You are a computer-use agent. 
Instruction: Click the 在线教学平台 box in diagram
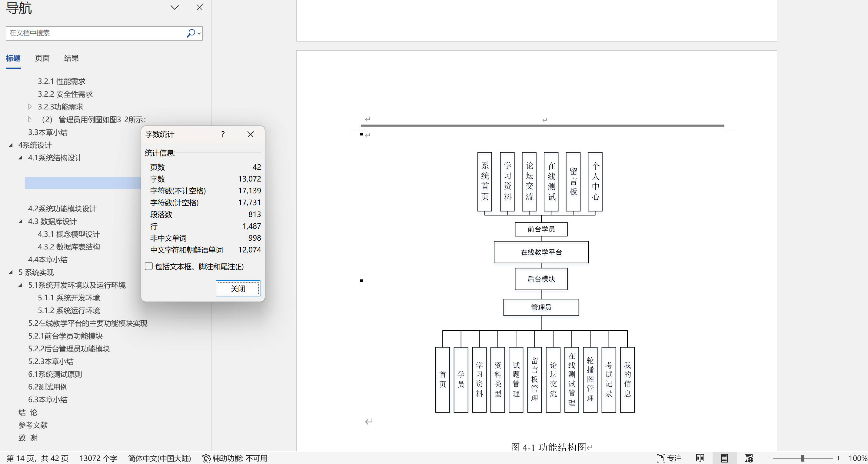541,252
